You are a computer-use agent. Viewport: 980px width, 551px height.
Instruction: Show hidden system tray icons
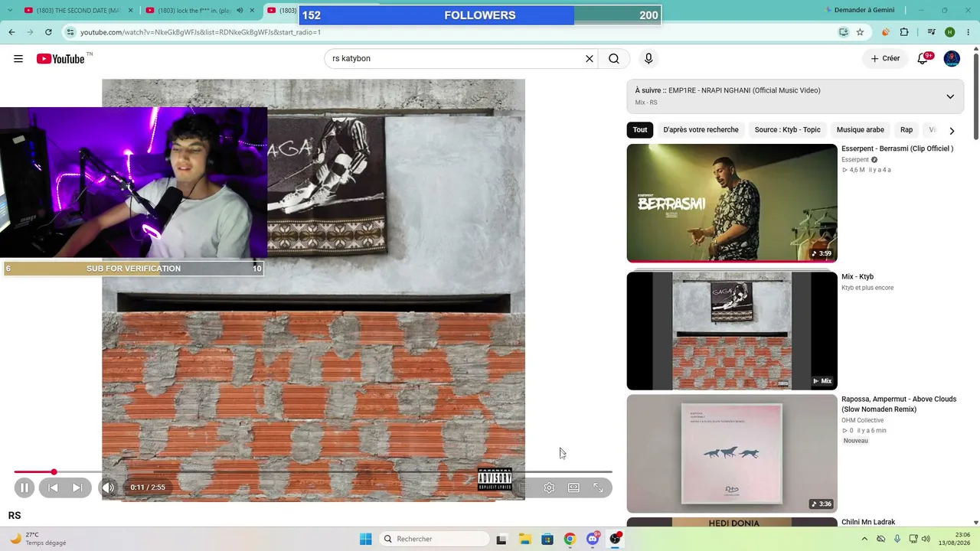[x=864, y=539]
